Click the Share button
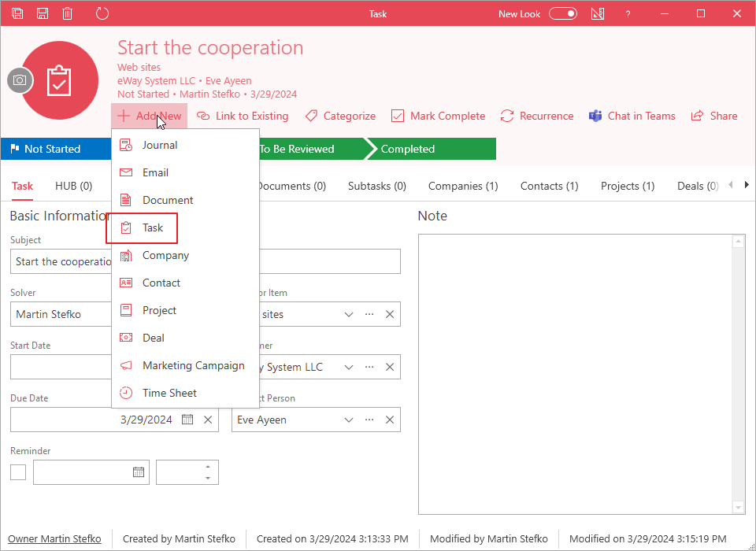The image size is (756, 551). coord(714,116)
